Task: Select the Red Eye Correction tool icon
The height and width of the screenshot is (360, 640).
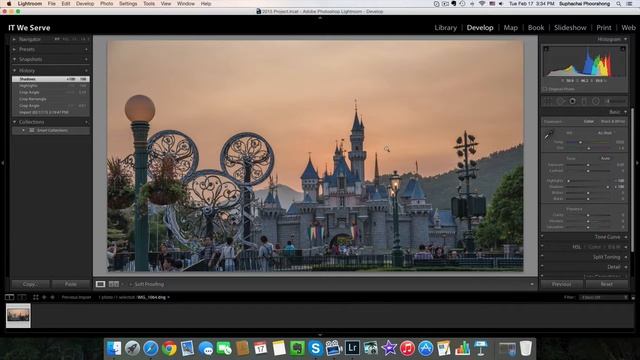Action: point(572,101)
